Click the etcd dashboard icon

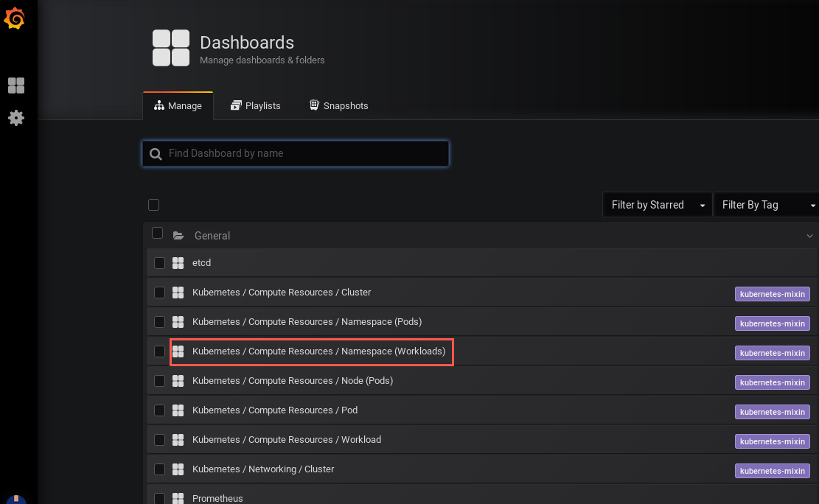click(178, 263)
